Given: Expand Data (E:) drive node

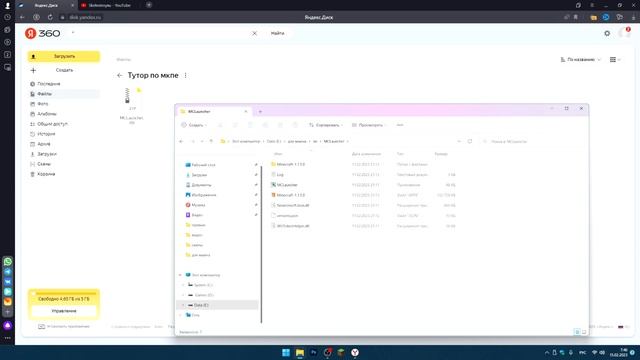Looking at the screenshot, I should pyautogui.click(x=183, y=305).
